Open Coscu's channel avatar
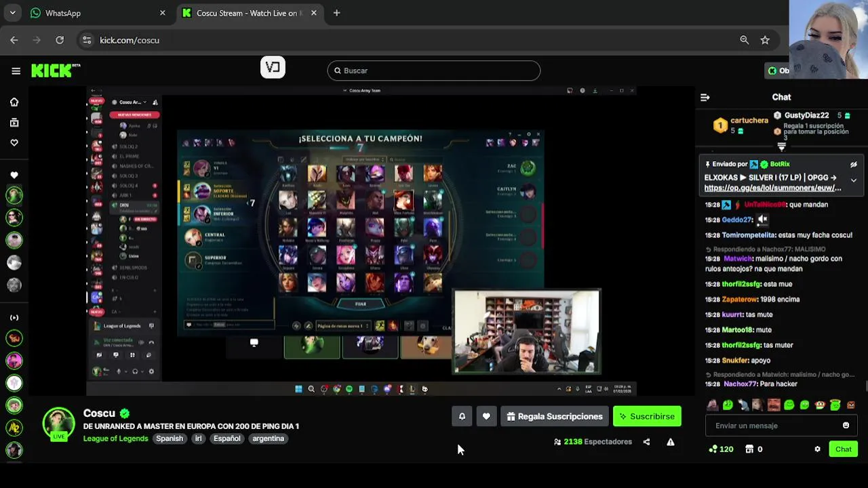This screenshot has width=868, height=488. coord(59,424)
